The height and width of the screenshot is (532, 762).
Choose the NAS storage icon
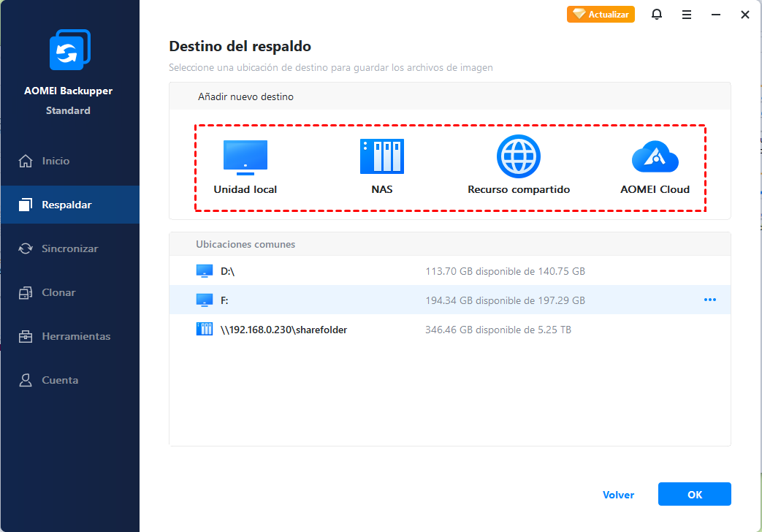click(x=381, y=156)
